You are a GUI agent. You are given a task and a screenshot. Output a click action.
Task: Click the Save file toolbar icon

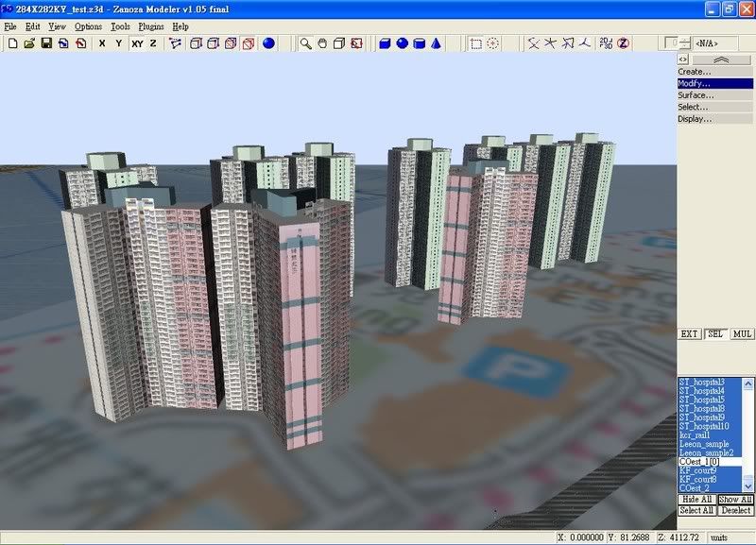coord(46,43)
